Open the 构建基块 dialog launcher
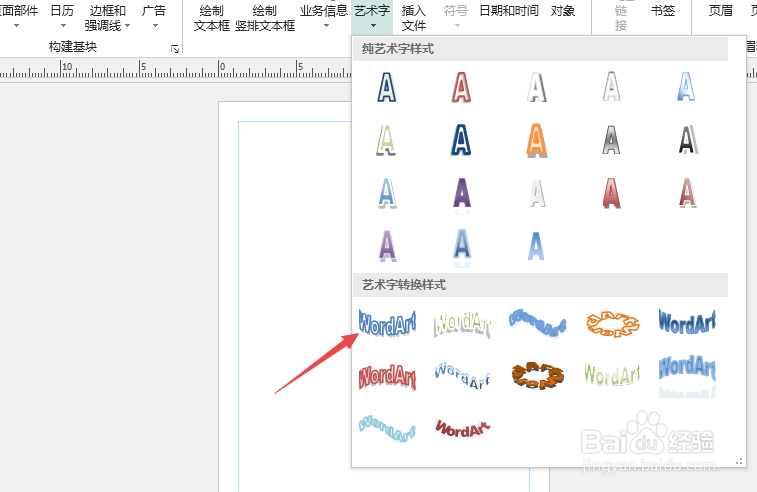Screen dimensions: 757x492 (175, 48)
